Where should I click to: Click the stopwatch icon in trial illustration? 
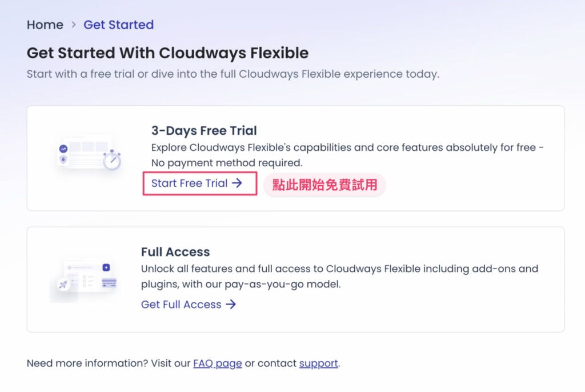click(x=112, y=160)
